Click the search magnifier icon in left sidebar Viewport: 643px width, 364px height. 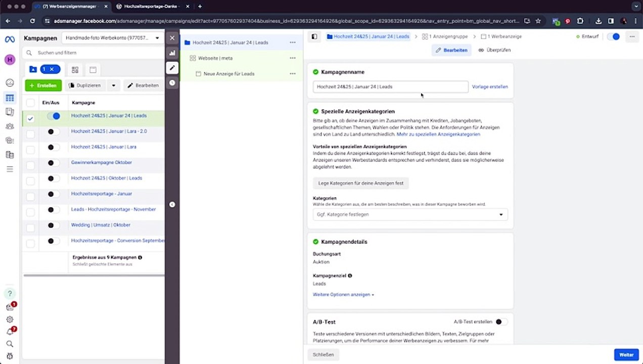[10, 344]
